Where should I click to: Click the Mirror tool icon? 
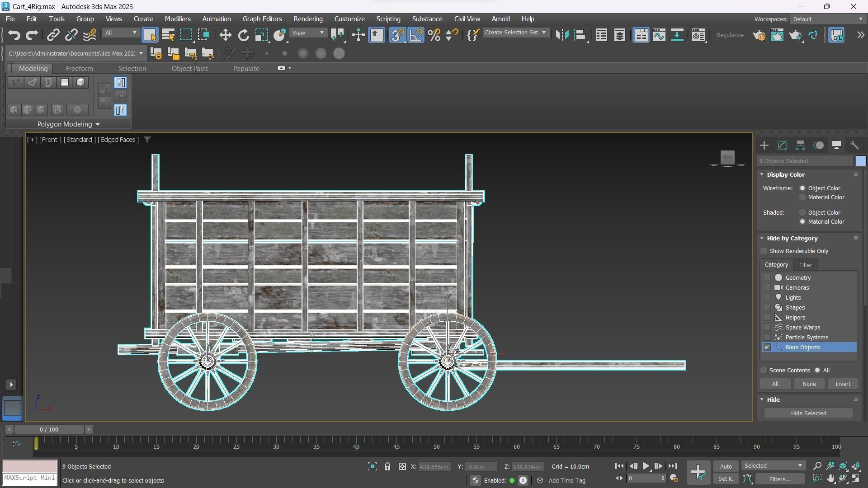click(562, 35)
